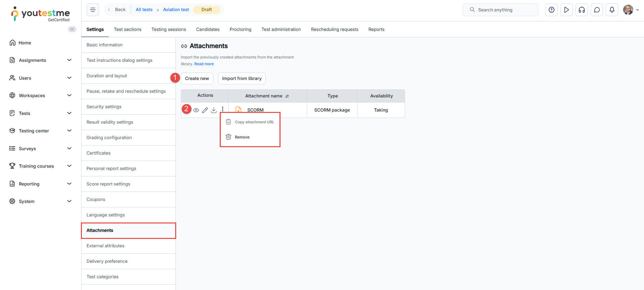This screenshot has height=290, width=644.
Task: Click the Import from library button
Action: (x=242, y=78)
